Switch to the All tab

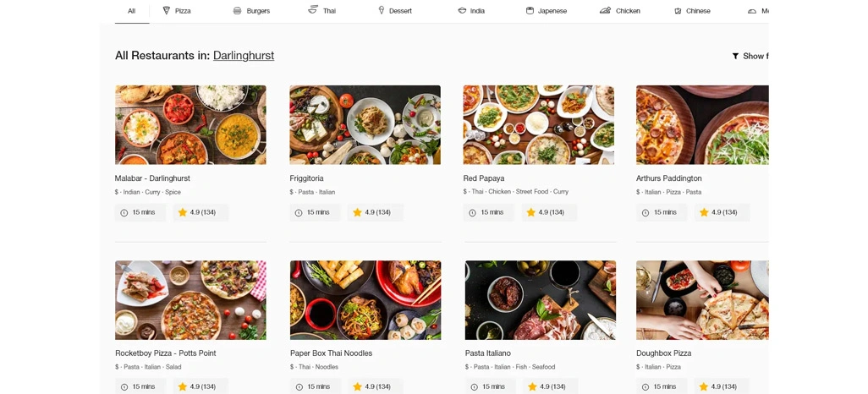pyautogui.click(x=131, y=11)
